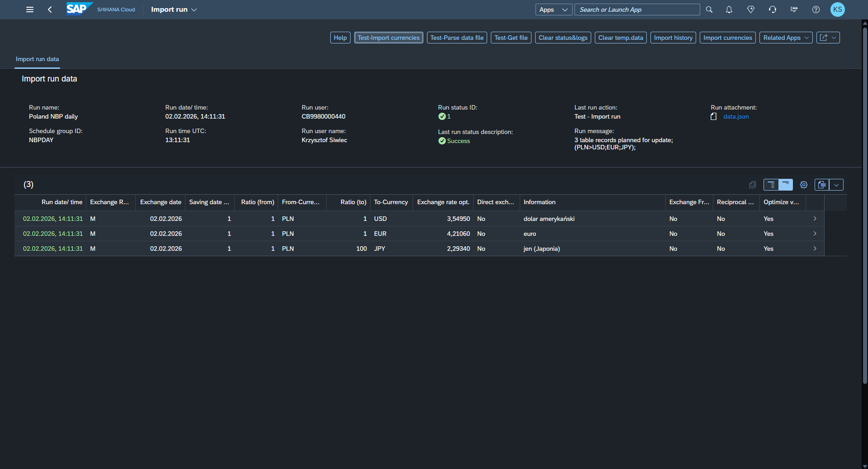Open table settings gear icon

click(803, 185)
